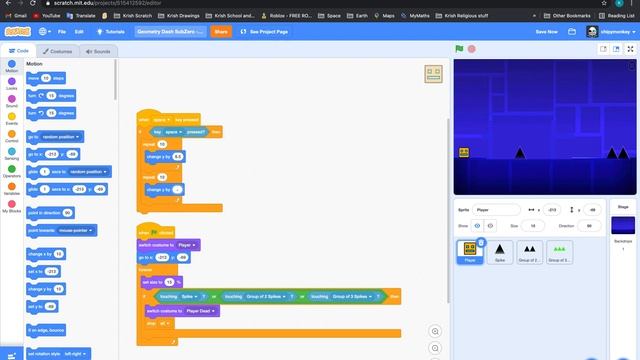Switch to the Code tab
The height and width of the screenshot is (360, 640).
click(19, 51)
